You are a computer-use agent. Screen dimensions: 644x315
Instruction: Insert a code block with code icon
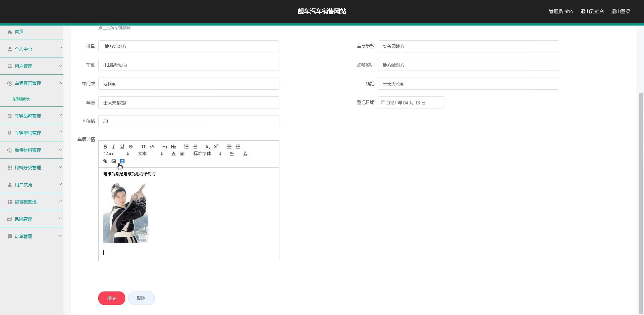152,146
